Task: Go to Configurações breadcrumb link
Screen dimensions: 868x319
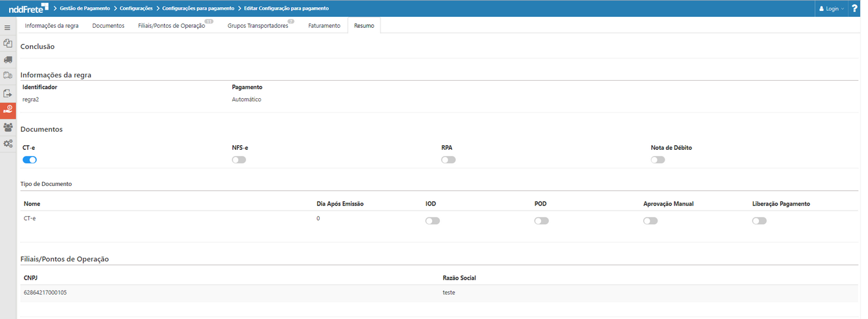Action: (136, 8)
